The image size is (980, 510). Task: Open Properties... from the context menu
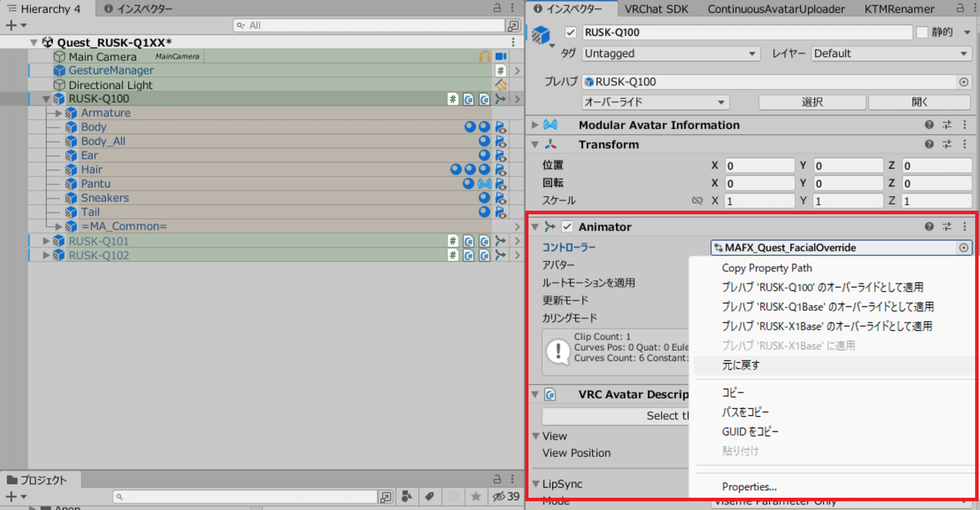[749, 487]
